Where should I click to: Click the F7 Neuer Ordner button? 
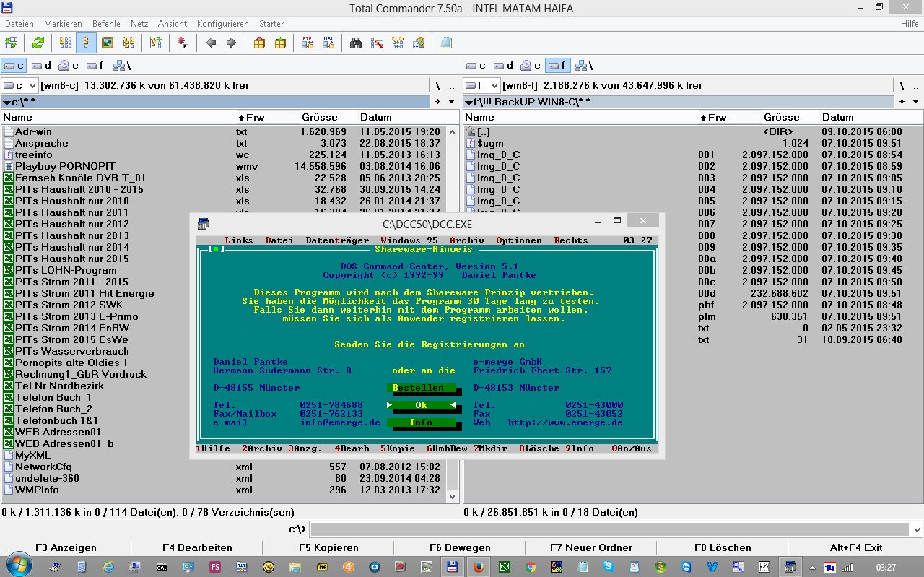click(591, 547)
